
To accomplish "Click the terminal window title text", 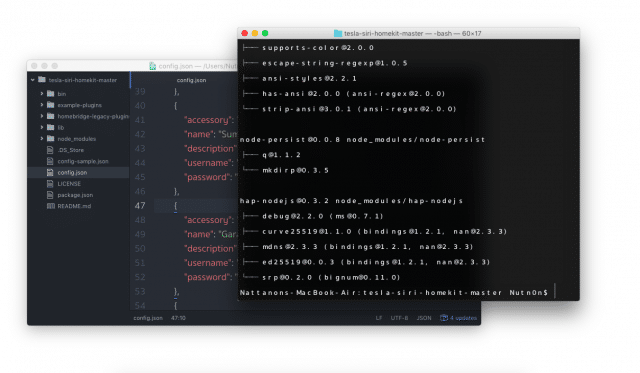I will 413,33.
